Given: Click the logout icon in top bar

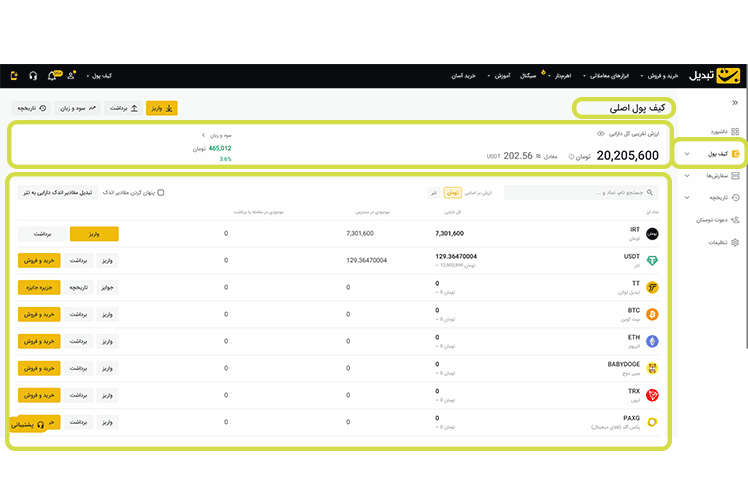Looking at the screenshot, I should [14, 76].
